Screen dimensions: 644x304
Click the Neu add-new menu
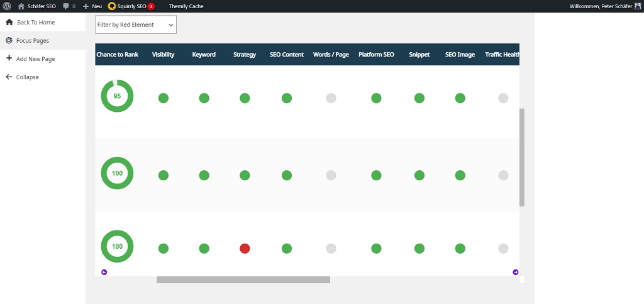click(92, 6)
